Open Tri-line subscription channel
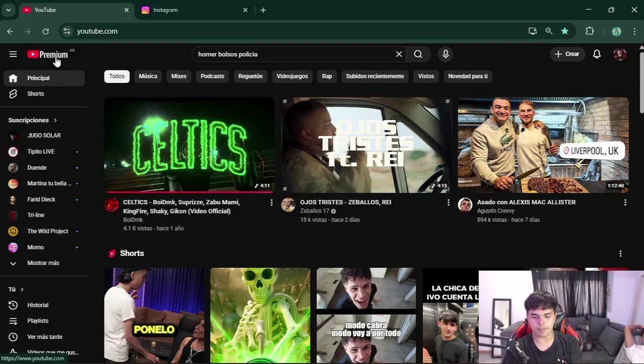The image size is (644, 364). (44, 215)
